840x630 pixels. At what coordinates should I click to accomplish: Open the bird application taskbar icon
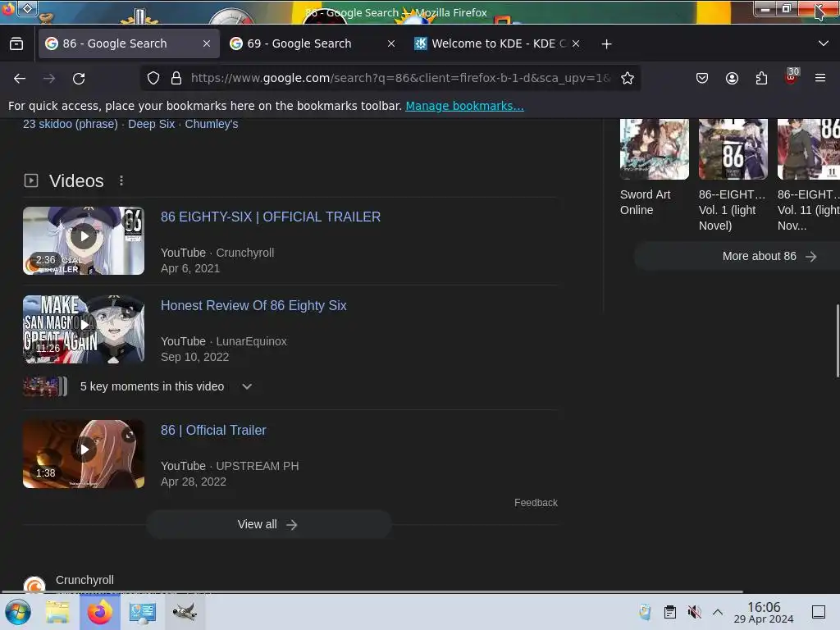click(x=185, y=612)
